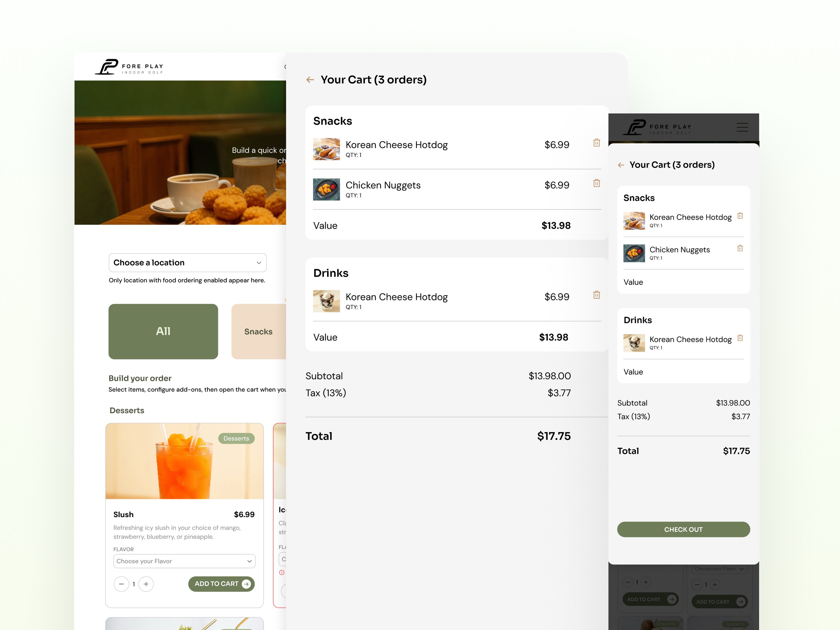
Task: Open Slush Choose your Flavor dropdown
Action: [185, 561]
